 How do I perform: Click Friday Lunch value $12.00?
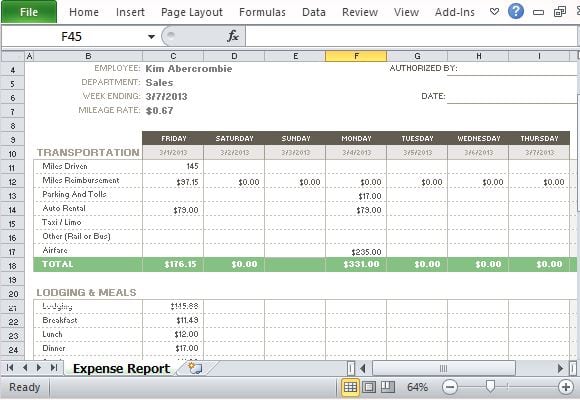pos(186,334)
